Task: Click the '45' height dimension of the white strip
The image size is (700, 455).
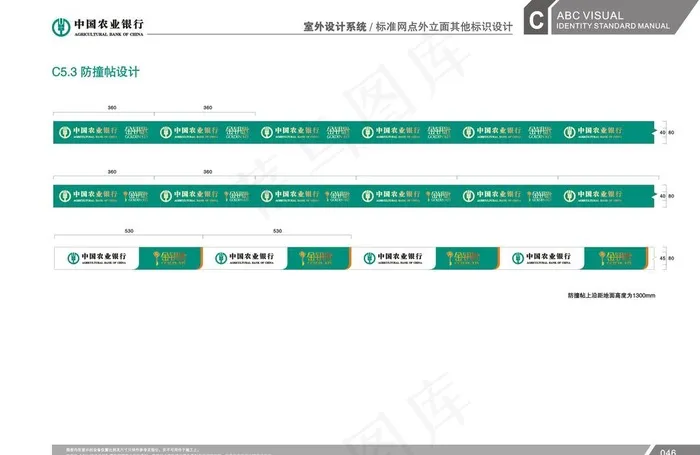Action: (662, 258)
